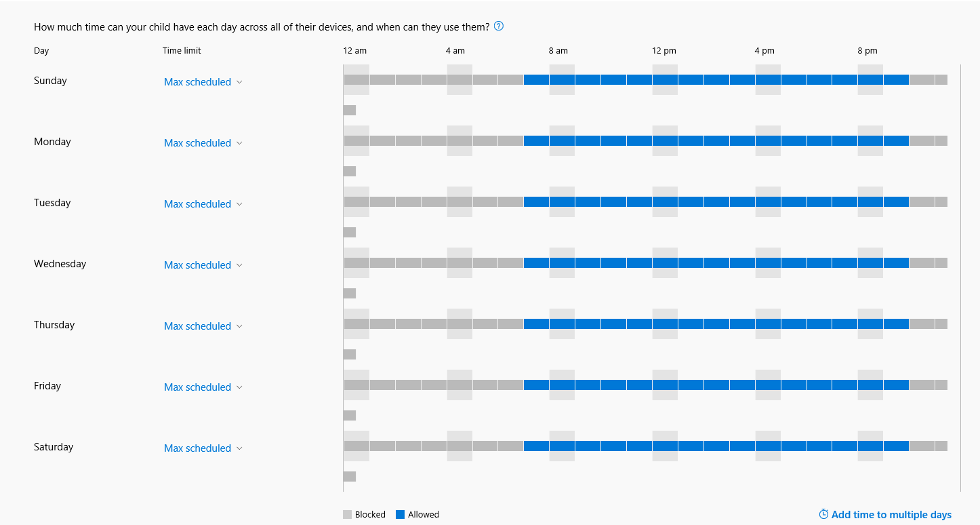
Task: Open Saturday's Max scheduled dropdown
Action: (x=203, y=448)
